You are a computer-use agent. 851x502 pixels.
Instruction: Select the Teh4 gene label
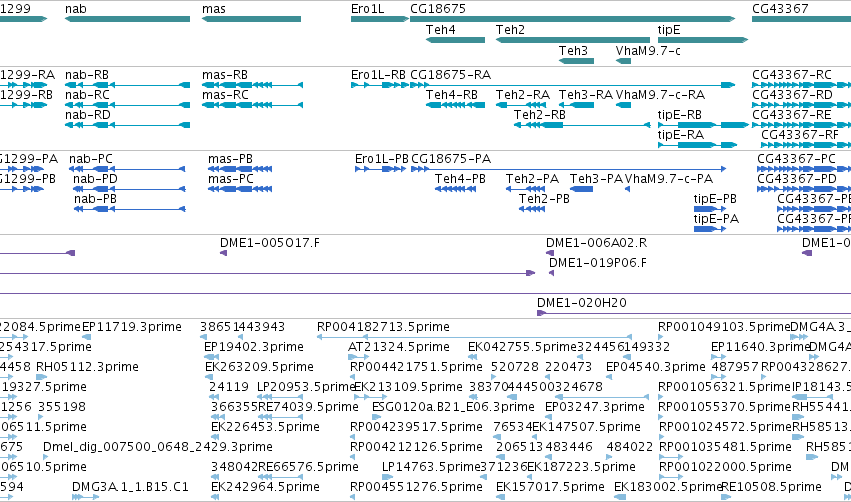441,30
